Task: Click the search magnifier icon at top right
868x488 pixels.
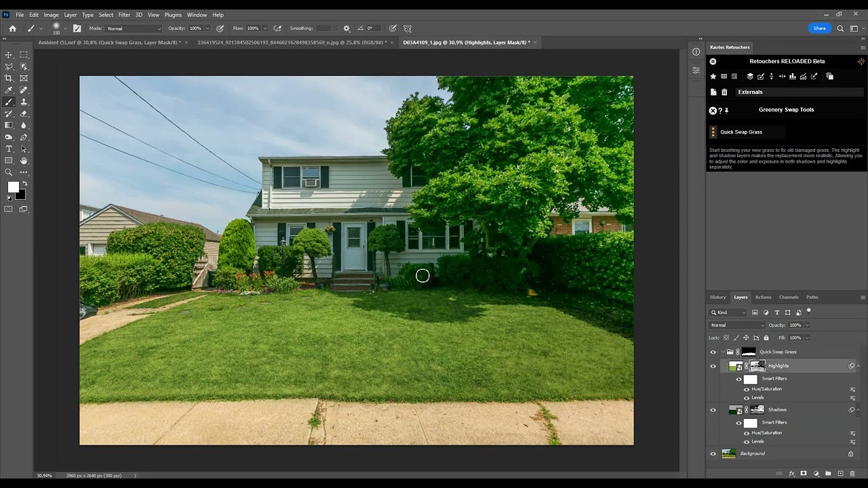Action: pyautogui.click(x=840, y=28)
